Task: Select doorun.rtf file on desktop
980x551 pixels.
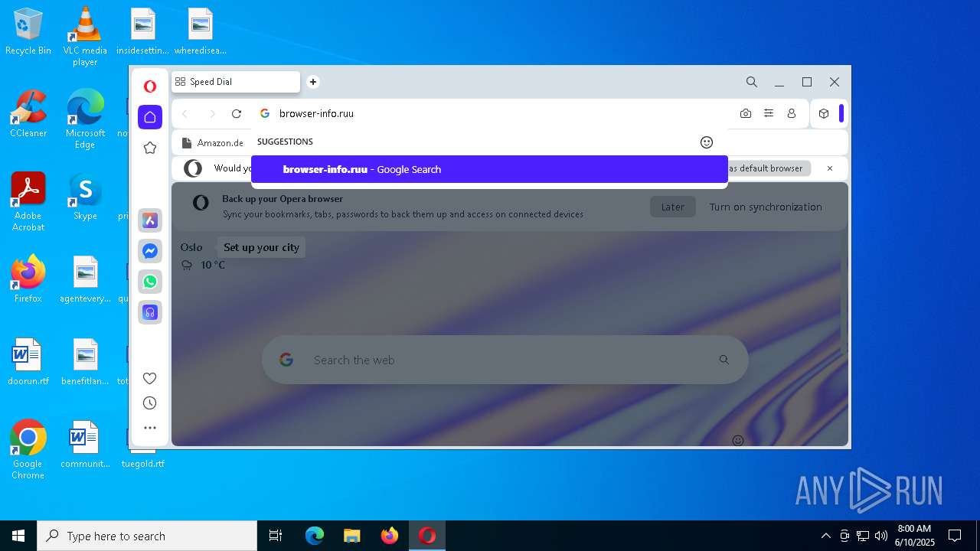Action: [28, 362]
